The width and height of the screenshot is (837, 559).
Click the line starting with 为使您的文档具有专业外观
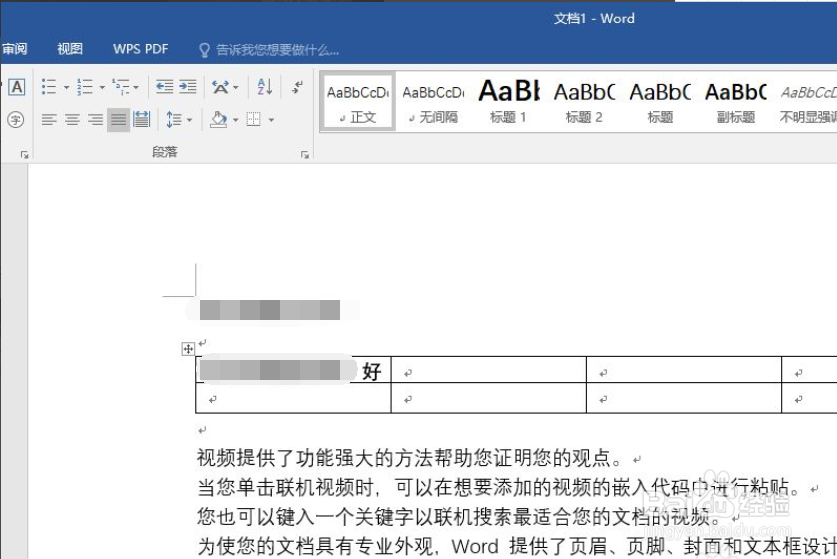517,546
